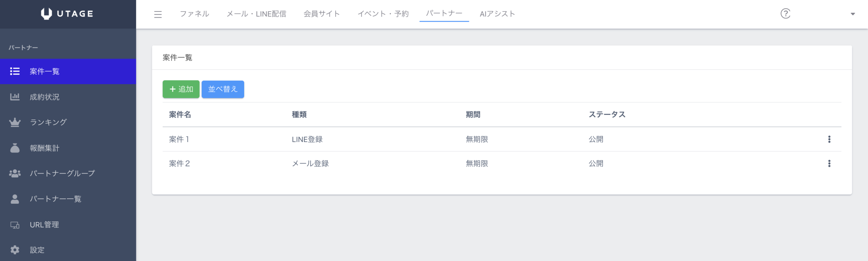
Task: Click the 成約状況 bar chart icon
Action: 15,97
